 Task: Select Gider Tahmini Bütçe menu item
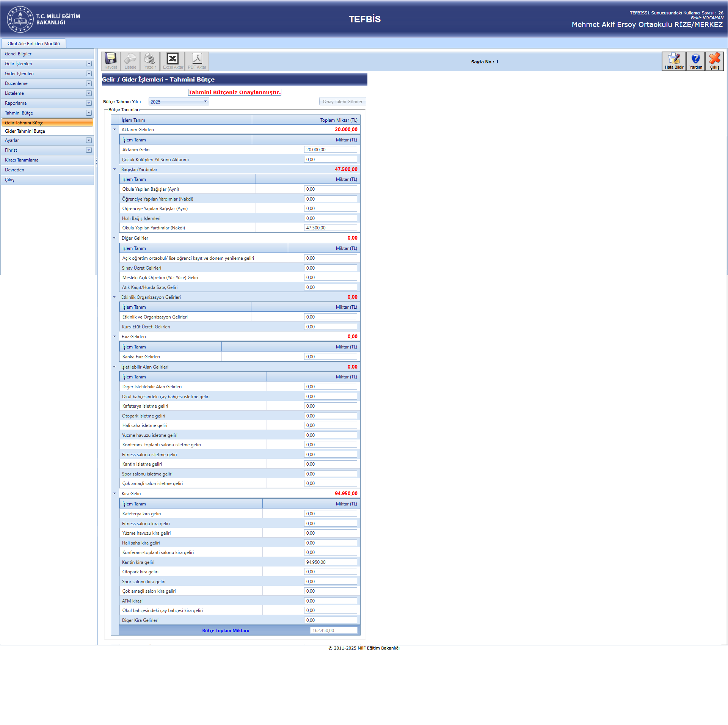click(x=25, y=131)
